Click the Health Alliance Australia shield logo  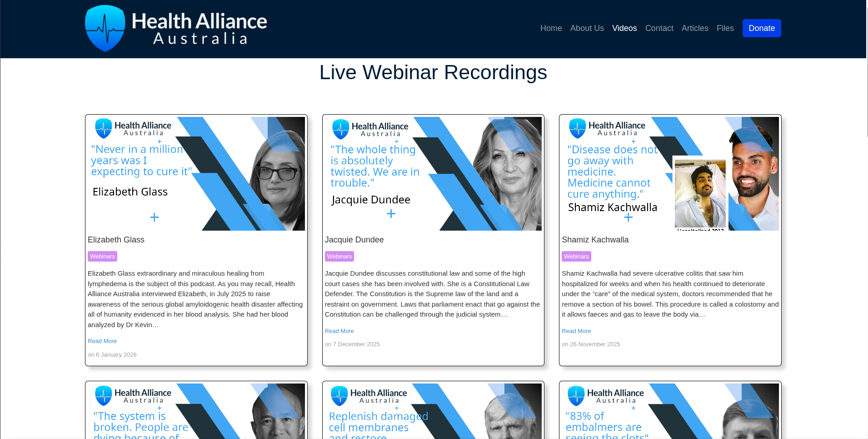coord(105,28)
